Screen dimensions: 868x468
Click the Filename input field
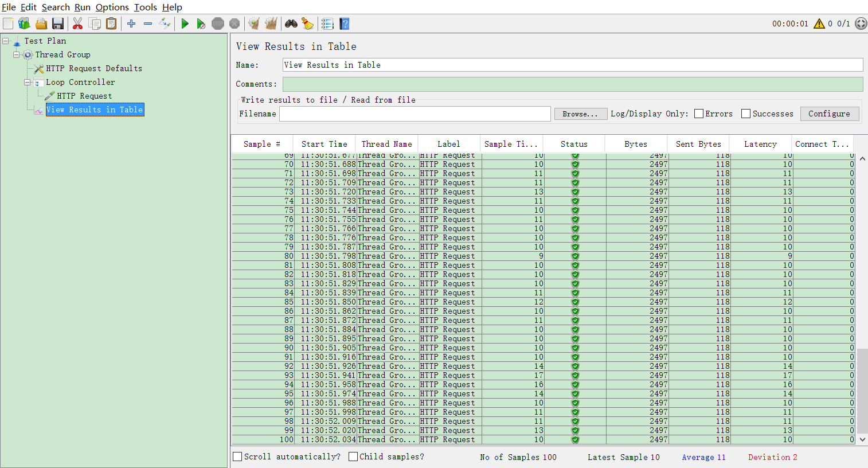415,114
